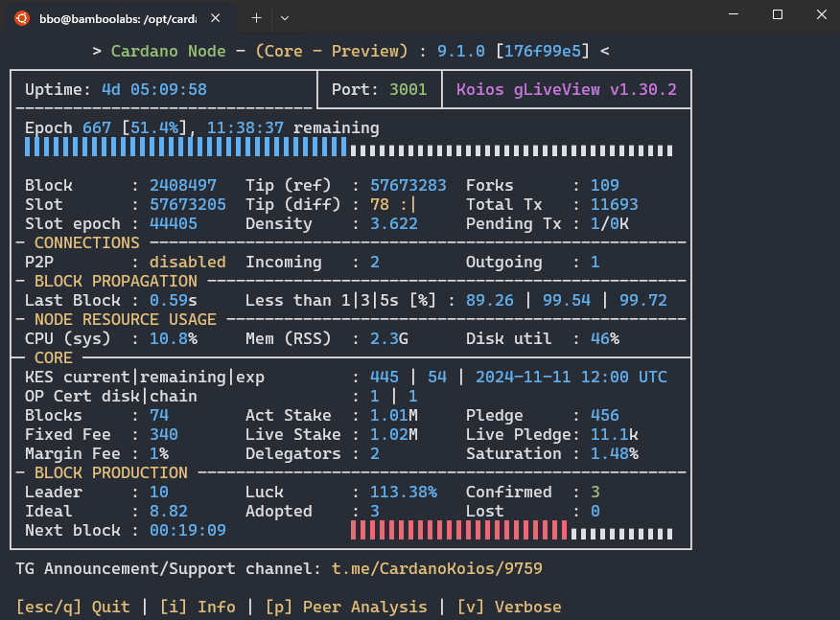840x620 pixels.
Task: Click the propagation percentage 99.72
Action: (643, 300)
